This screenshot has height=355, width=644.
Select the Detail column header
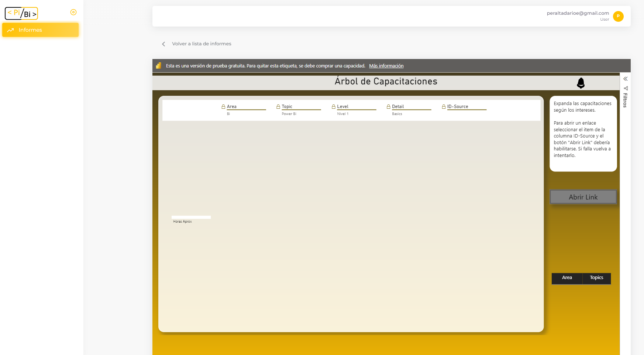point(398,107)
